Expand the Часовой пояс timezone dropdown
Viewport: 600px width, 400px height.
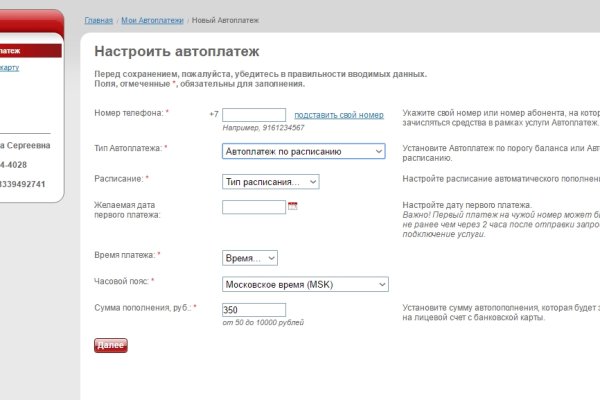click(x=305, y=284)
